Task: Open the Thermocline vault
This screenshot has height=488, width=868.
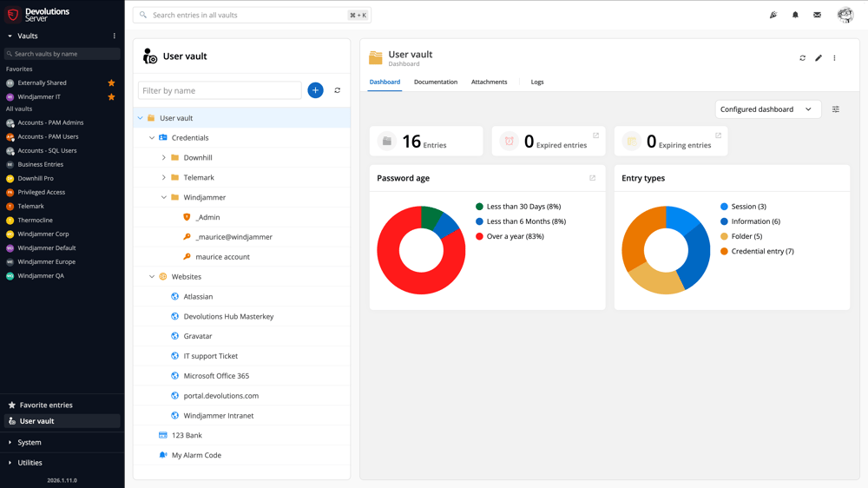Action: point(35,221)
